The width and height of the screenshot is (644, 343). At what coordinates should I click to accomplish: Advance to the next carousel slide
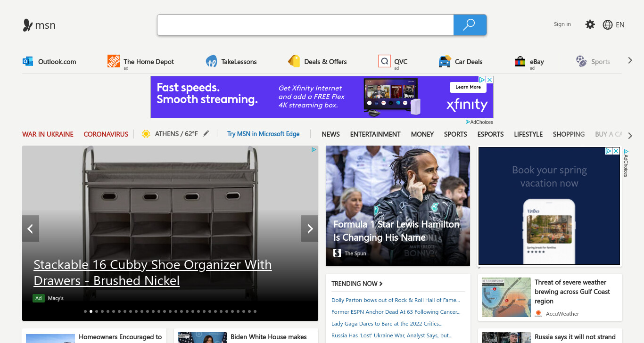tap(310, 229)
